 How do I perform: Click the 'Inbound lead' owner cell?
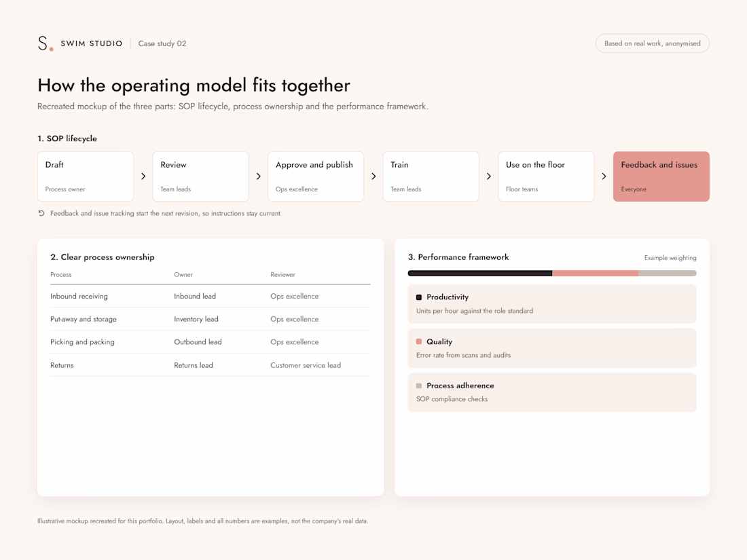tap(195, 296)
